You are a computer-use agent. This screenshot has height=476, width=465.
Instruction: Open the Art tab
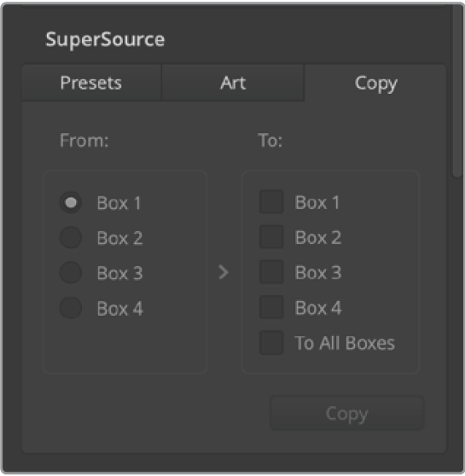coord(233,83)
